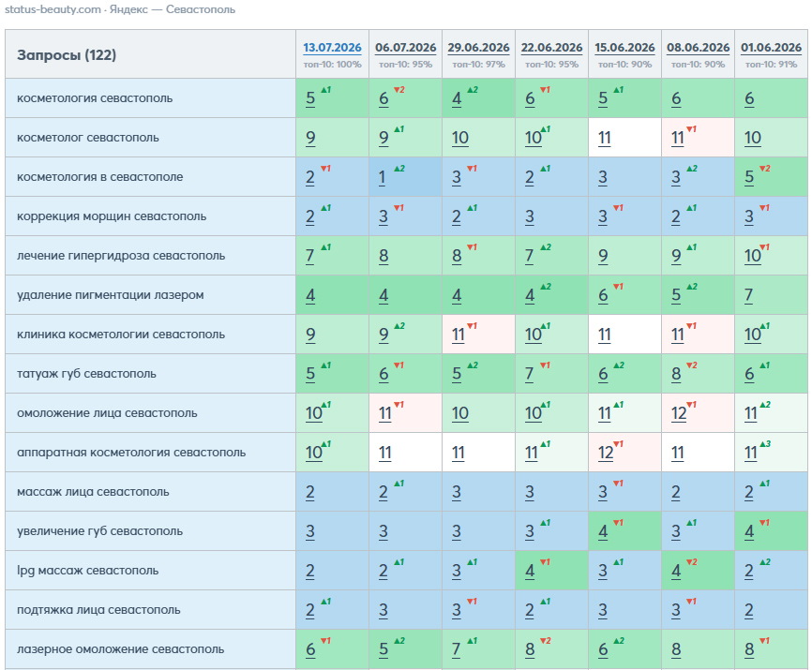The height and width of the screenshot is (670, 812).
Task: Select the 29.06.2026 date header
Action: point(478,48)
